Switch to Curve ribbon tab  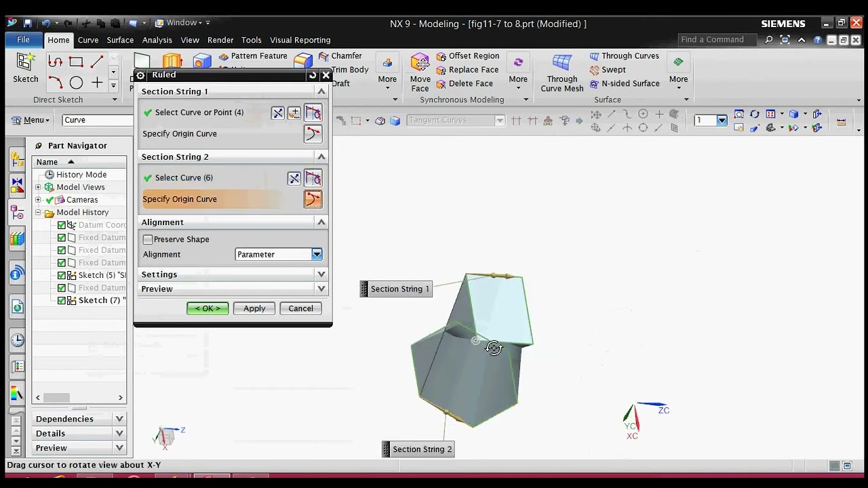[88, 40]
